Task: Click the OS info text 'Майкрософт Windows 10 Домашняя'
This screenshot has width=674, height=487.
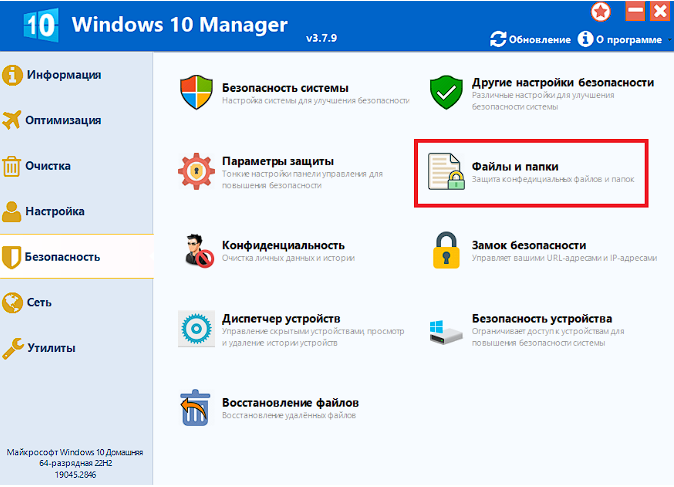Action: coord(75,452)
